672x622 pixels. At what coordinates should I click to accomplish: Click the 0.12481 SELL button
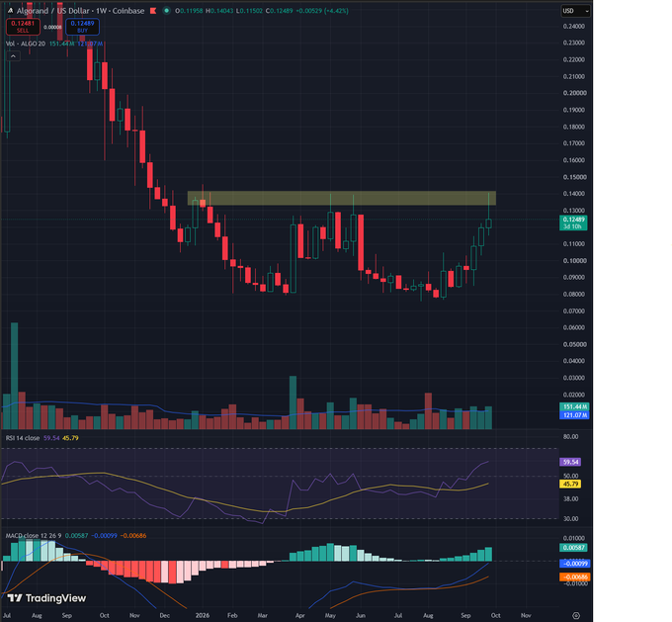[23, 27]
